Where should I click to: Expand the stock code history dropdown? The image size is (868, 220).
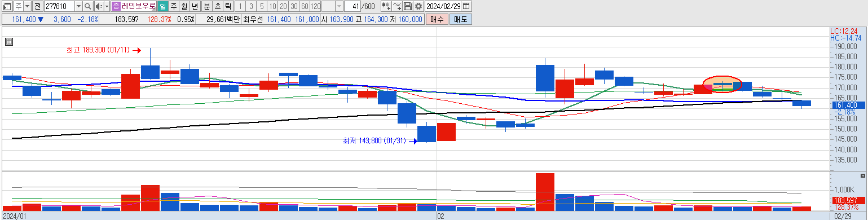tap(78, 6)
